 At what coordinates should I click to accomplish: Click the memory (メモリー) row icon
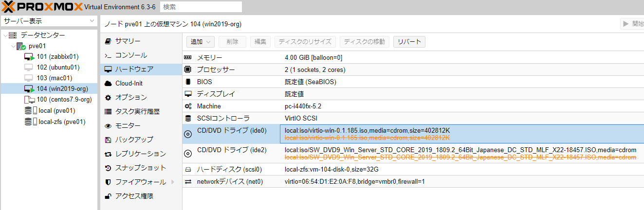[188, 58]
